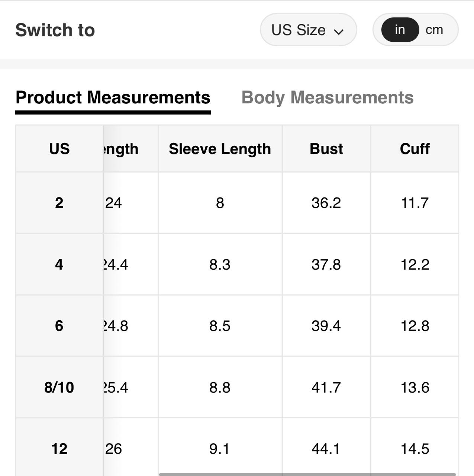The image size is (474, 476).
Task: Switch to the Body Measurements tab
Action: [327, 98]
